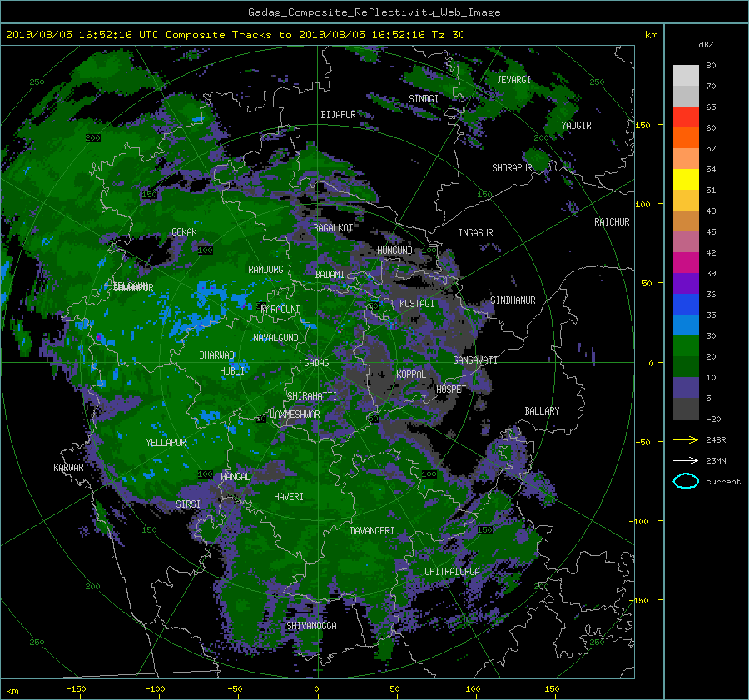Click the SINDGI city label
The image size is (749, 700).
pyautogui.click(x=424, y=99)
